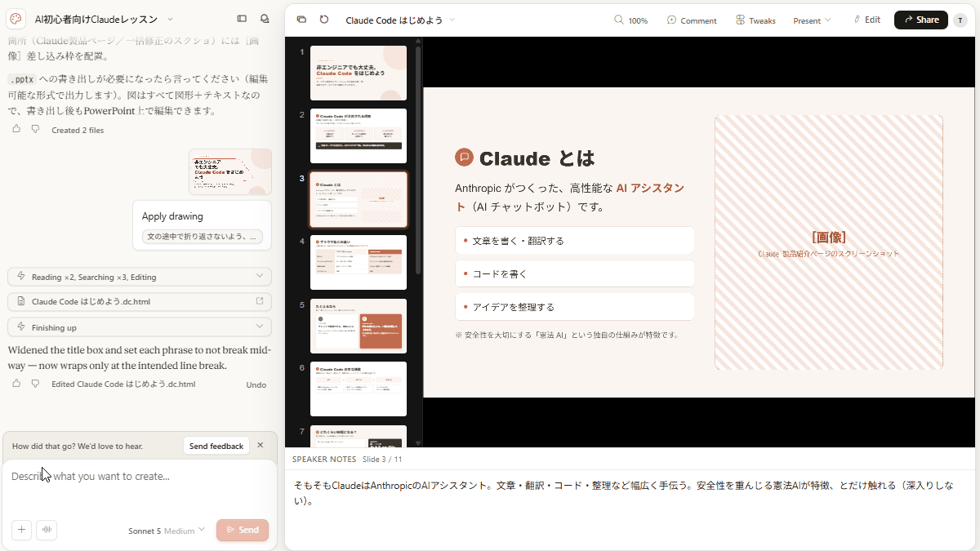The width and height of the screenshot is (980, 551).
Task: Click the 'アイデアを整理する' bullet item
Action: tap(574, 307)
